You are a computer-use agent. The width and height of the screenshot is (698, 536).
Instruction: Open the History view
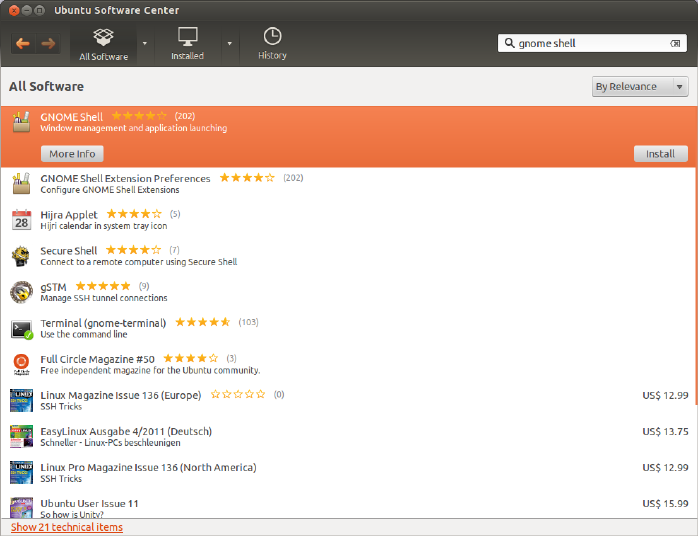coord(272,44)
